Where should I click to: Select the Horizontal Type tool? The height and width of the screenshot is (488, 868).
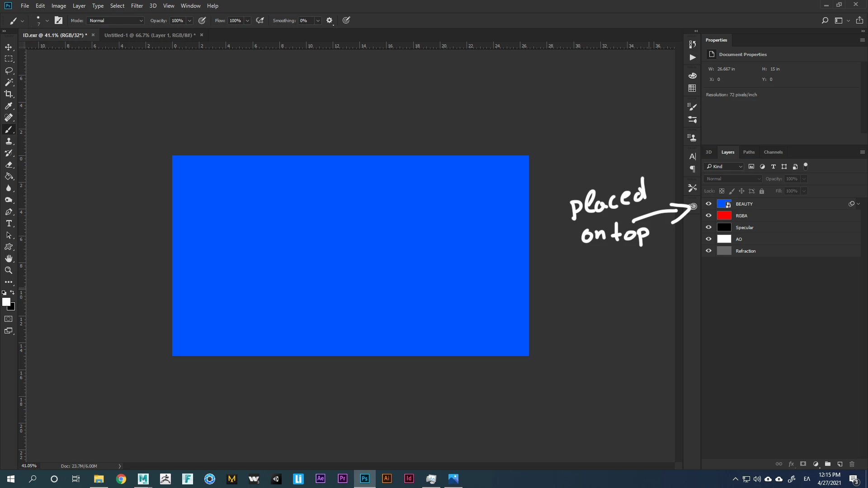coord(9,223)
